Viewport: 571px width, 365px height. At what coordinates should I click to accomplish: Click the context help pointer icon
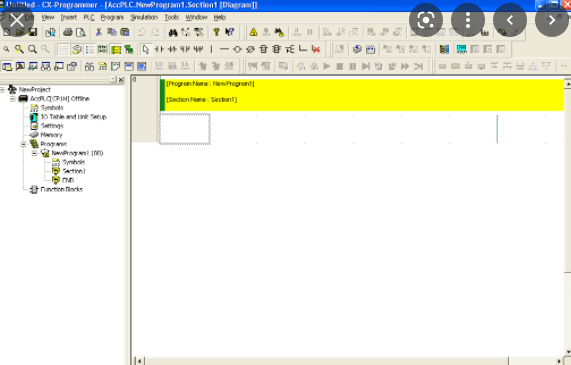(x=229, y=32)
